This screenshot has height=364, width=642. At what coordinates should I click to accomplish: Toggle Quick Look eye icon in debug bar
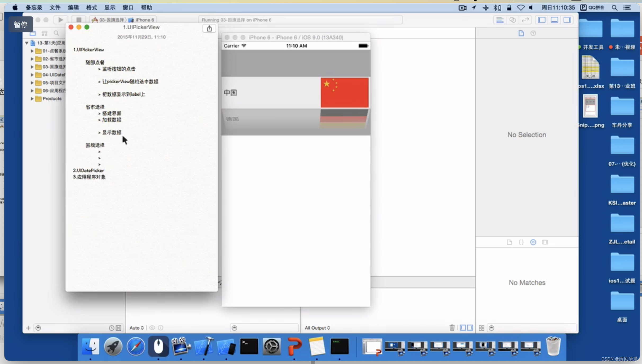[x=152, y=328]
